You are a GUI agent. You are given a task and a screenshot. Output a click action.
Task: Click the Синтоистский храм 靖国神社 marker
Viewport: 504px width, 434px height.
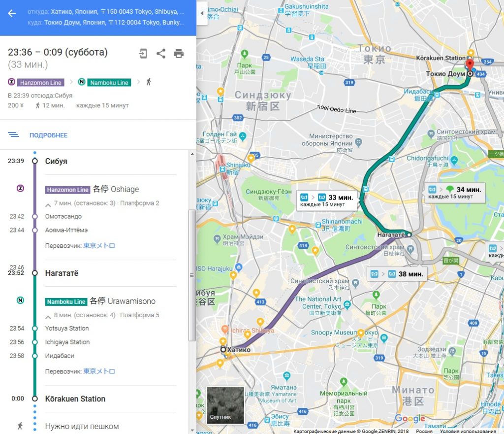[x=431, y=133]
